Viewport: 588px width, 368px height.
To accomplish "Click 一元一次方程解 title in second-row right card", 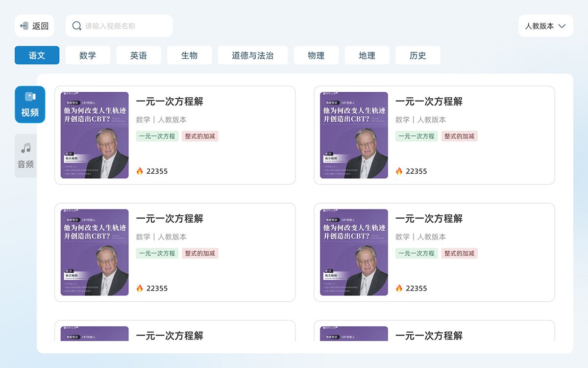I will [x=429, y=219].
